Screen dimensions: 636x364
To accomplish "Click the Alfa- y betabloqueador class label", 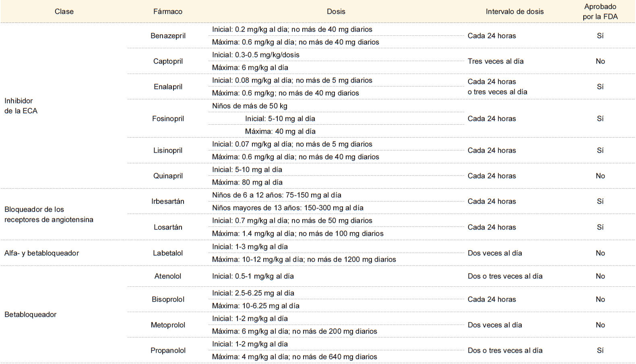I will coord(41,253).
